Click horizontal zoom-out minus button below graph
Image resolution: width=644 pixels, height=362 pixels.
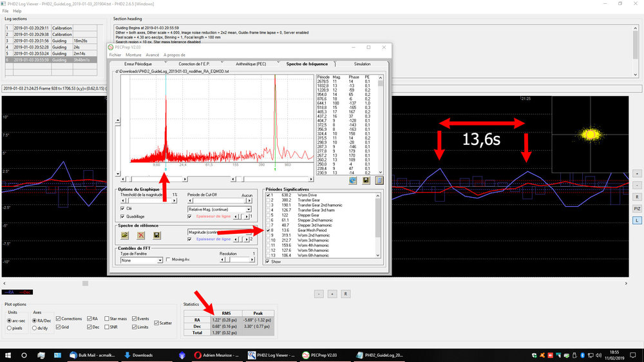point(319,294)
